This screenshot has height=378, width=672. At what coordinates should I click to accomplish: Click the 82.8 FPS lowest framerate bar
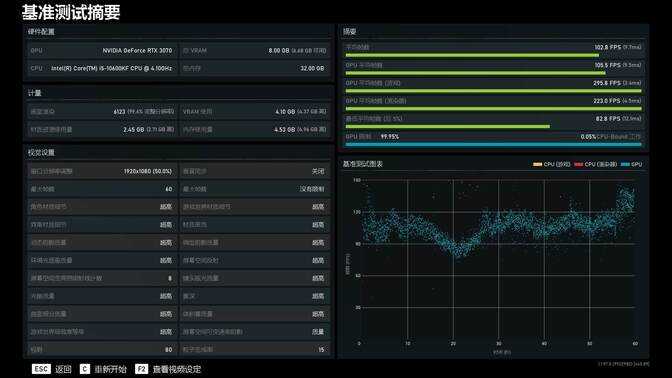pos(447,126)
